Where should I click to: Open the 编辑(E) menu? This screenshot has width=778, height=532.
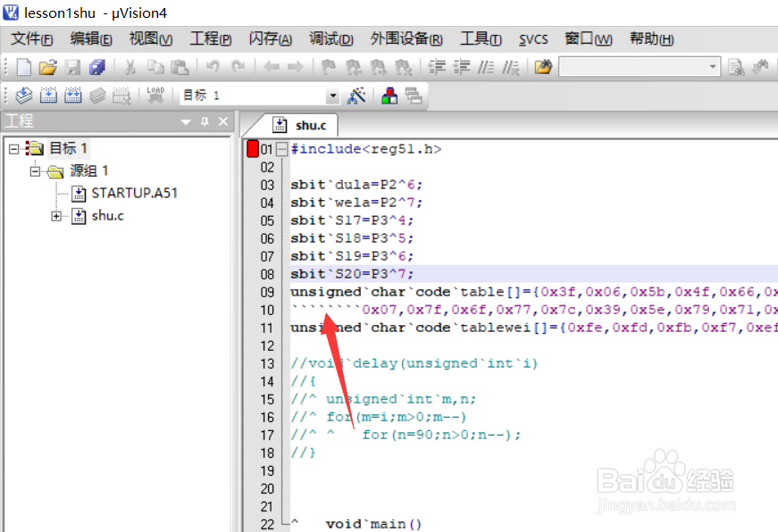coord(91,38)
